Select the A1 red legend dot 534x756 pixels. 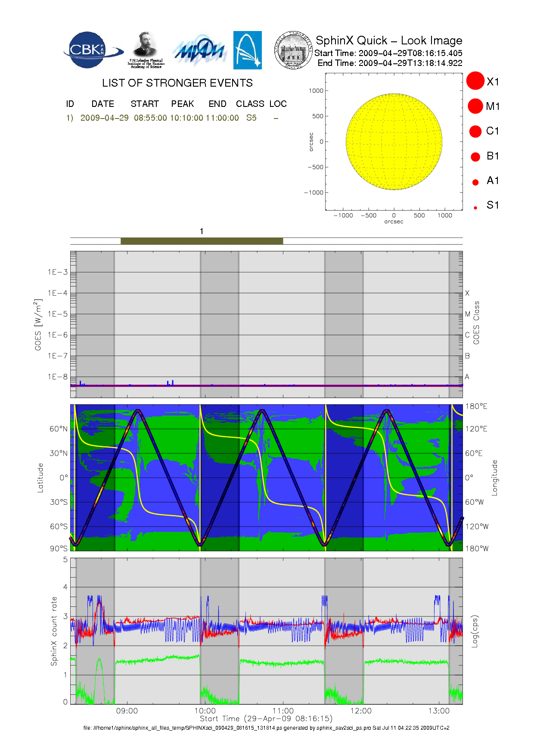click(475, 182)
